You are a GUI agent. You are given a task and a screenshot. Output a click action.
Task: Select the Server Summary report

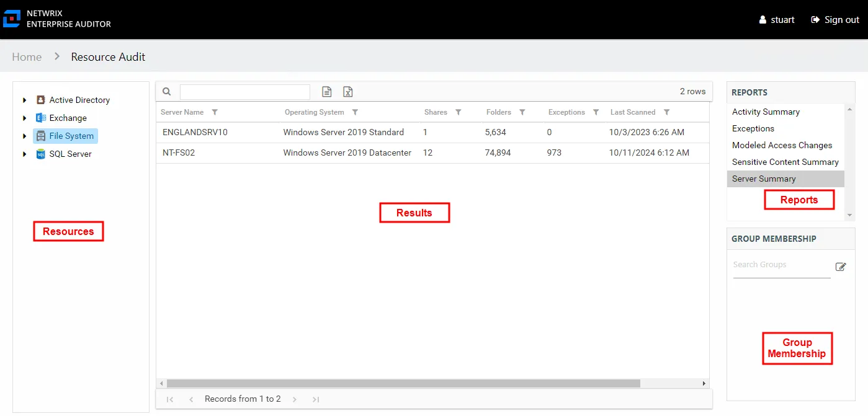(785, 179)
